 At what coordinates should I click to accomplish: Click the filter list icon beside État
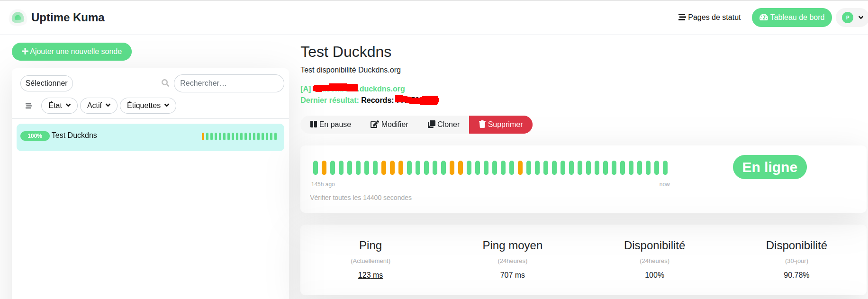[x=28, y=106]
